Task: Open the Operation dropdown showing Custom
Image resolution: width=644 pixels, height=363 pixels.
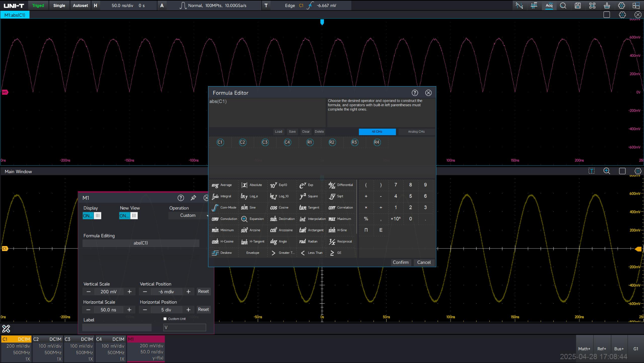Action: pyautogui.click(x=188, y=216)
